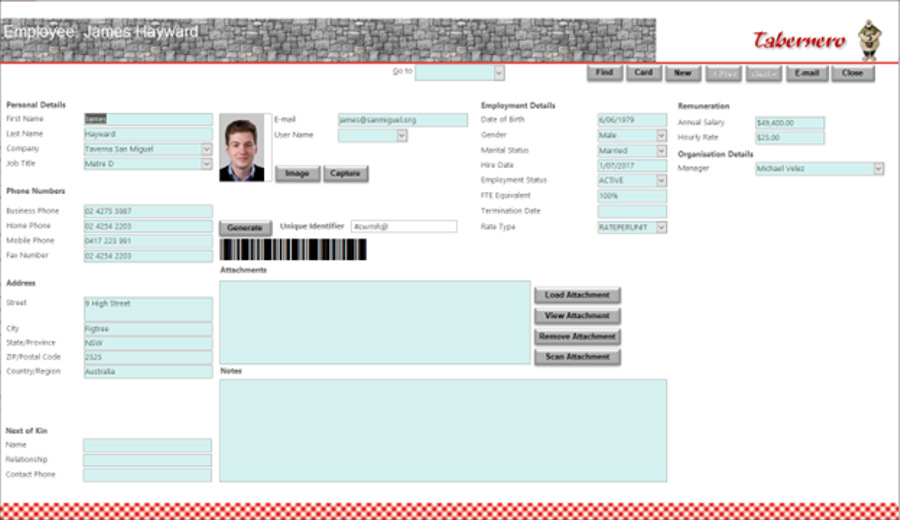Click the Capture button
The height and width of the screenshot is (520, 900).
click(x=346, y=173)
